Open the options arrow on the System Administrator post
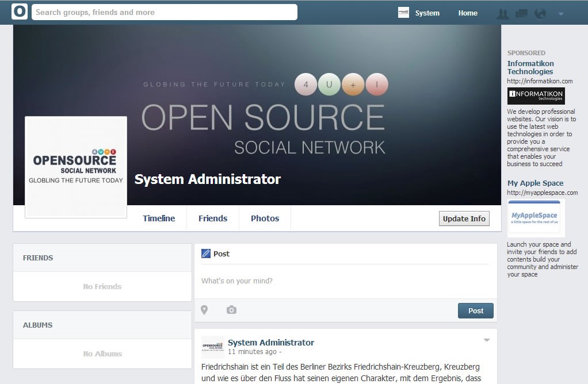 point(487,340)
